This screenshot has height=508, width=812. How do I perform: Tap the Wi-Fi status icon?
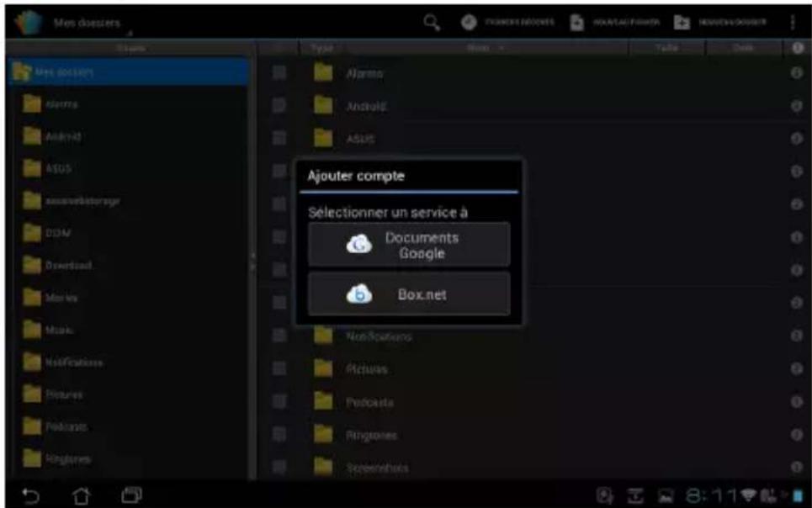pos(748,495)
